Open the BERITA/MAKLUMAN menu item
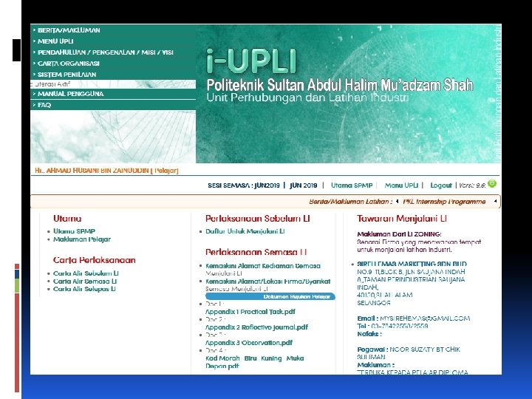This screenshot has width=532, height=399. [x=69, y=30]
